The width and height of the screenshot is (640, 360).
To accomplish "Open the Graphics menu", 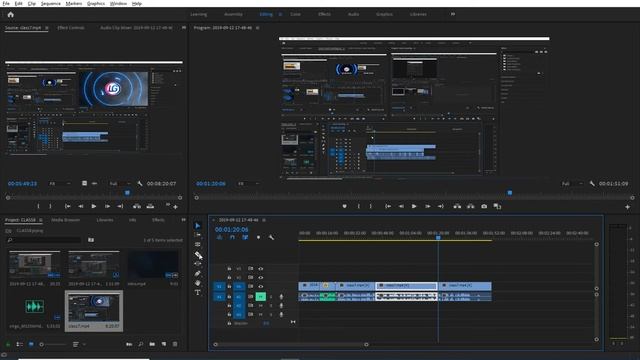I will (x=96, y=3).
